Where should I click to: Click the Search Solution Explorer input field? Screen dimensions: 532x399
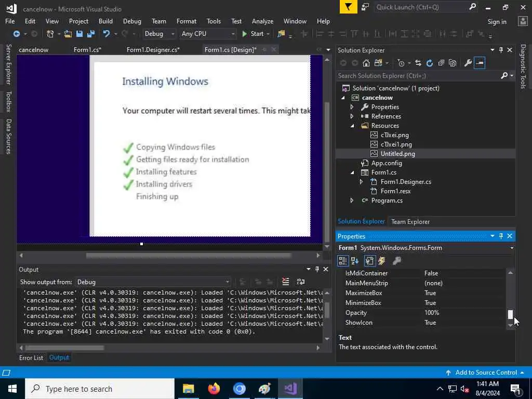[418, 76]
